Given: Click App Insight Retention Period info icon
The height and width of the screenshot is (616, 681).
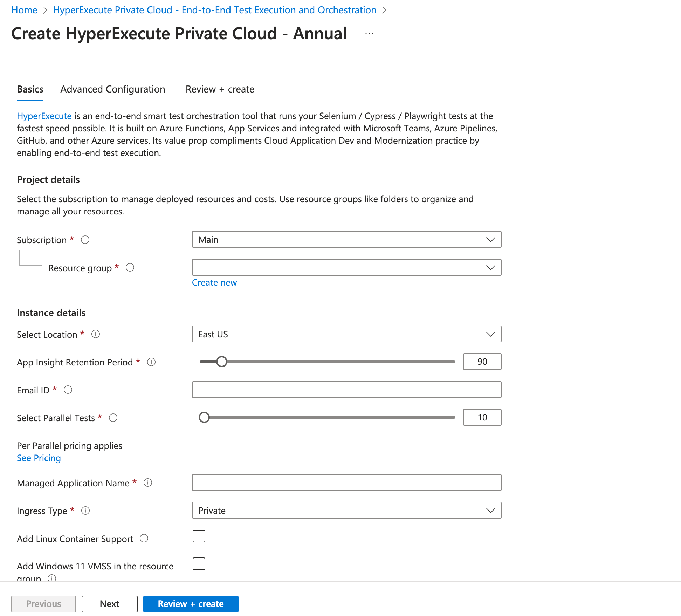Looking at the screenshot, I should coord(151,362).
